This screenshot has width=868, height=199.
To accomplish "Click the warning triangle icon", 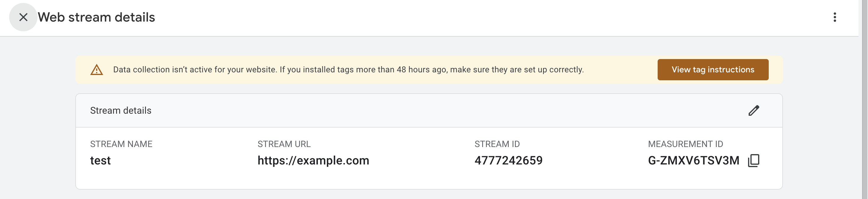I will click(96, 69).
